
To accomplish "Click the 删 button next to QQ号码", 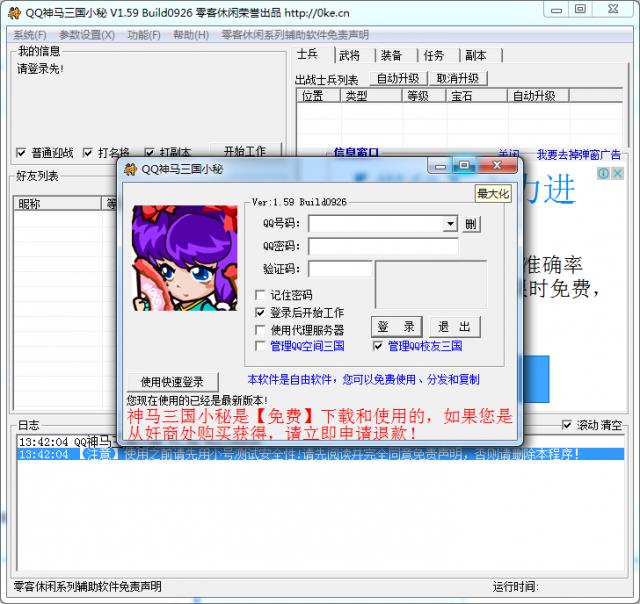I will 471,224.
